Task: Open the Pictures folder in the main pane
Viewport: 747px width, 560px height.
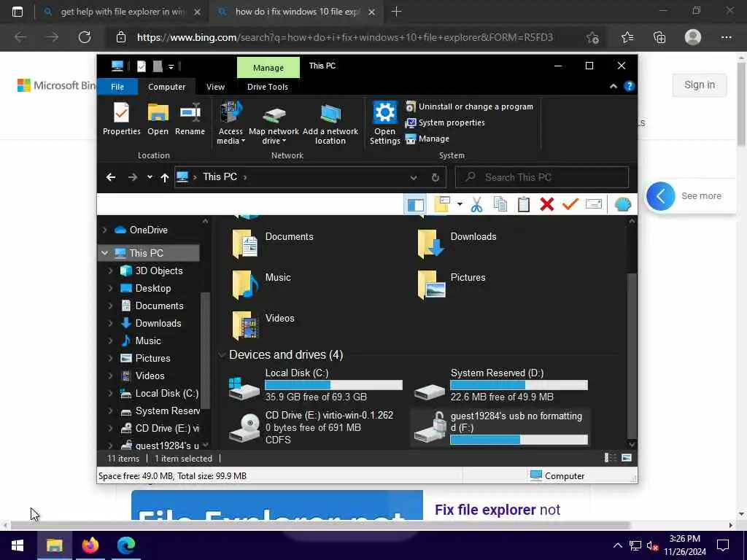Action: coord(452,284)
